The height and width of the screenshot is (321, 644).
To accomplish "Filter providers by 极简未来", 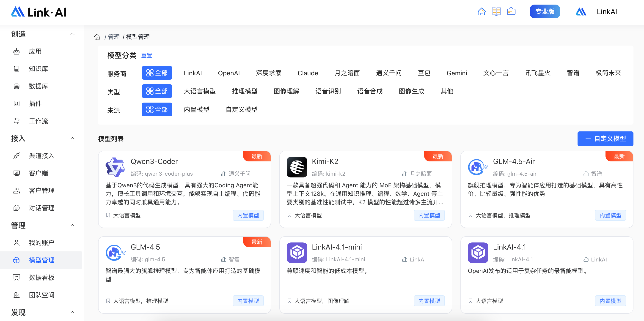I will click(608, 73).
